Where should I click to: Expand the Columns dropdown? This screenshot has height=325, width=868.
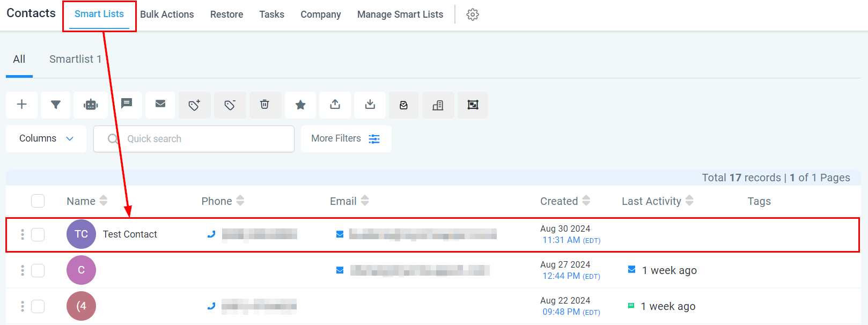46,139
